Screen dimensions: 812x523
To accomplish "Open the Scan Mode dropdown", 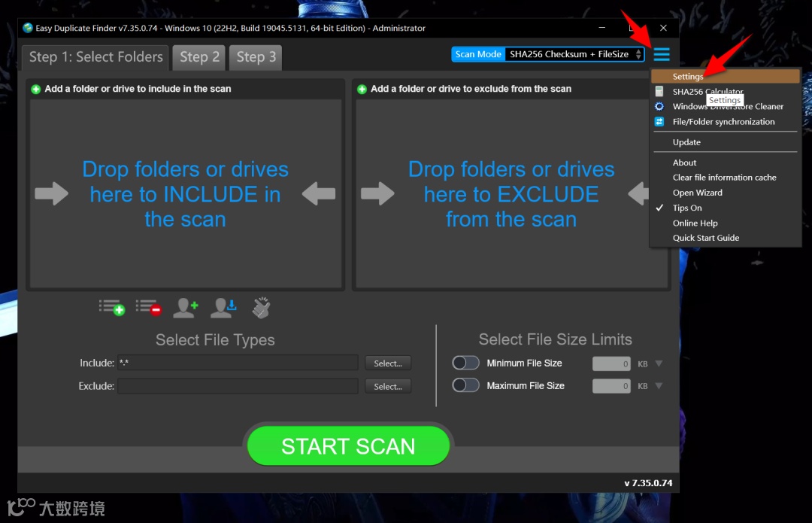I will [x=574, y=54].
